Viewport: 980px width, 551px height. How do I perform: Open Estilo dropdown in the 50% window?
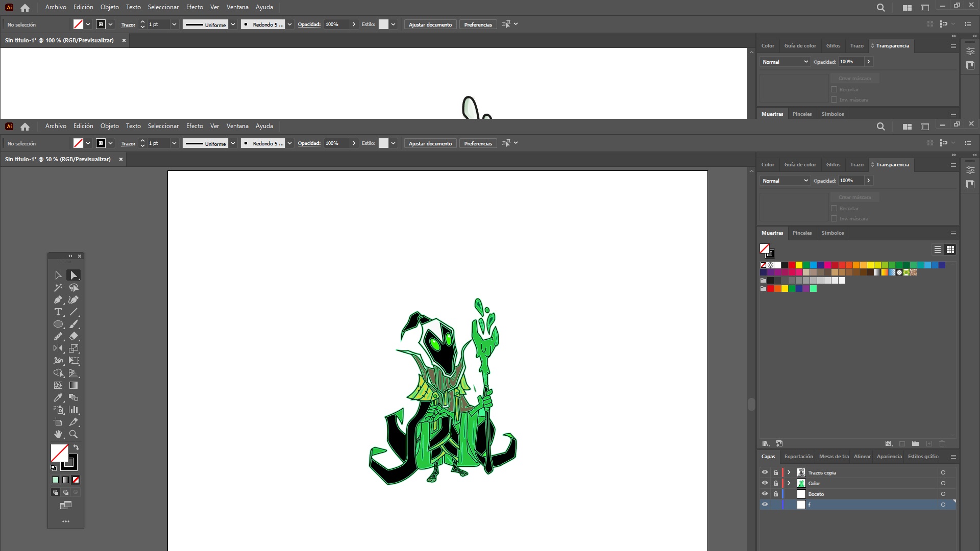[394, 143]
